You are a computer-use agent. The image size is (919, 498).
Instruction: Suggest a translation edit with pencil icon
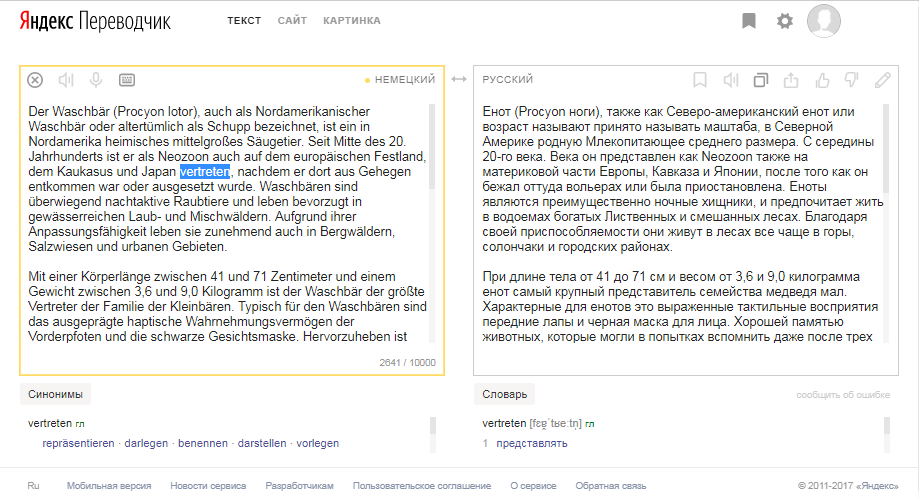(883, 80)
